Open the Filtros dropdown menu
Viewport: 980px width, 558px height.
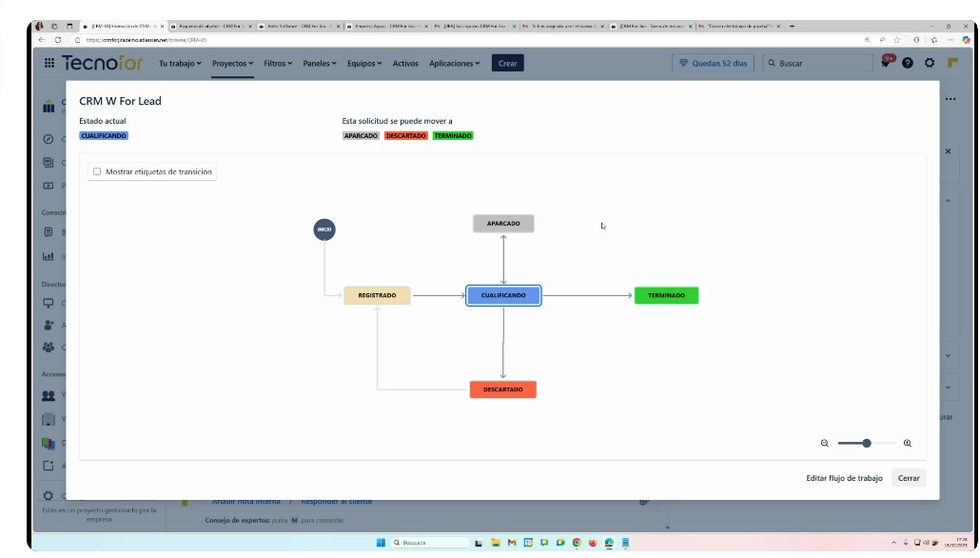(x=278, y=63)
